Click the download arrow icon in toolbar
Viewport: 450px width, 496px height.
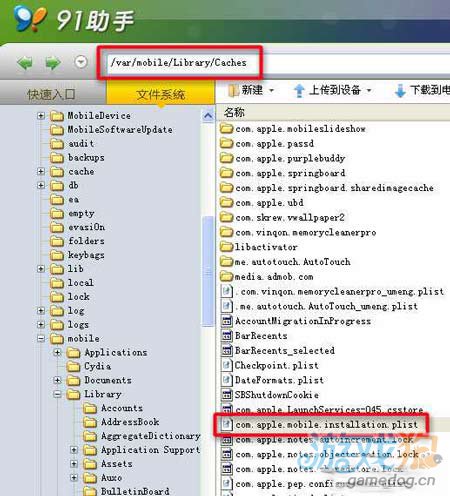click(x=400, y=91)
